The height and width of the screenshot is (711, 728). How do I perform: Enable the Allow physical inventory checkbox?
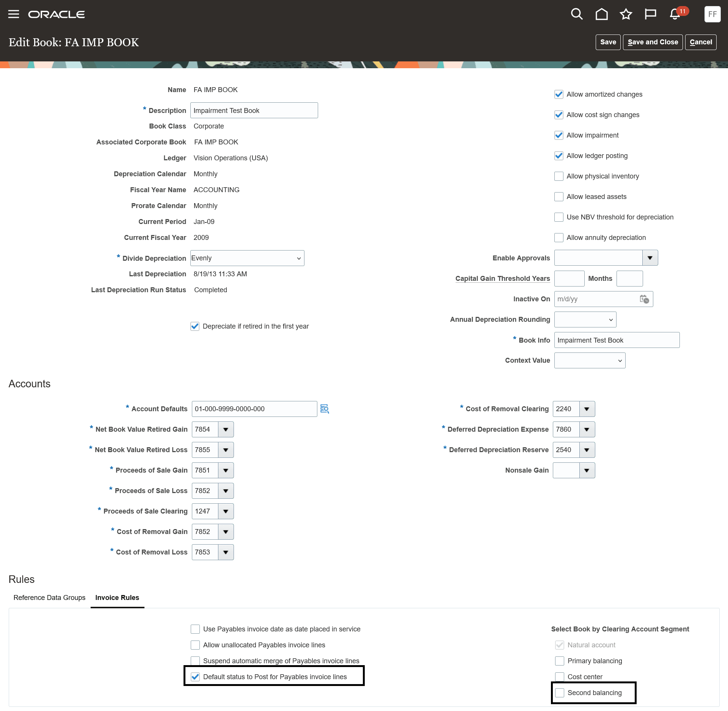tap(559, 176)
